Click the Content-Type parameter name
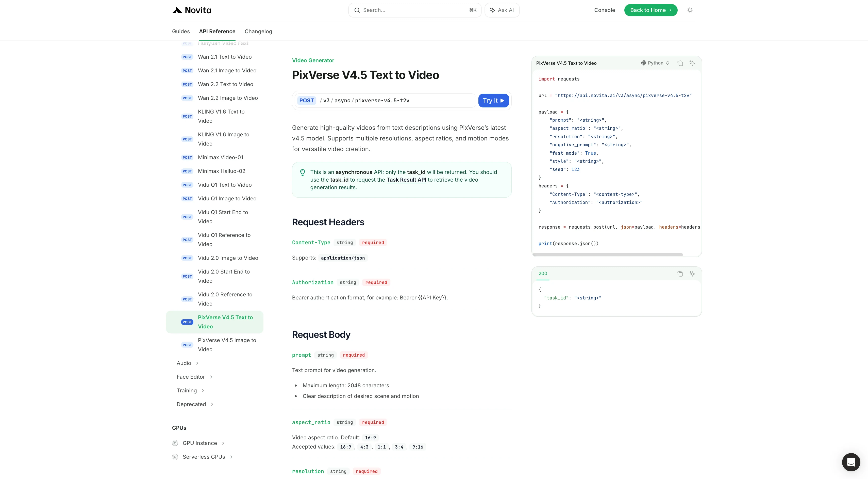 tap(311, 242)
